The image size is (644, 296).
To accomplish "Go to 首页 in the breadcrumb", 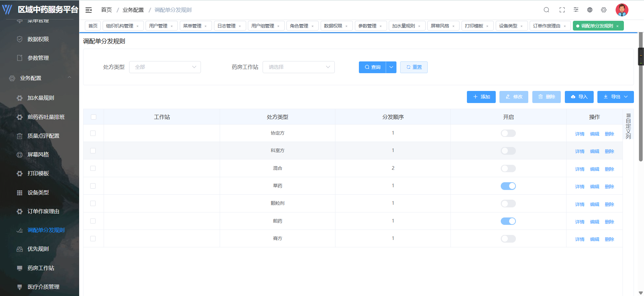I will pyautogui.click(x=106, y=10).
